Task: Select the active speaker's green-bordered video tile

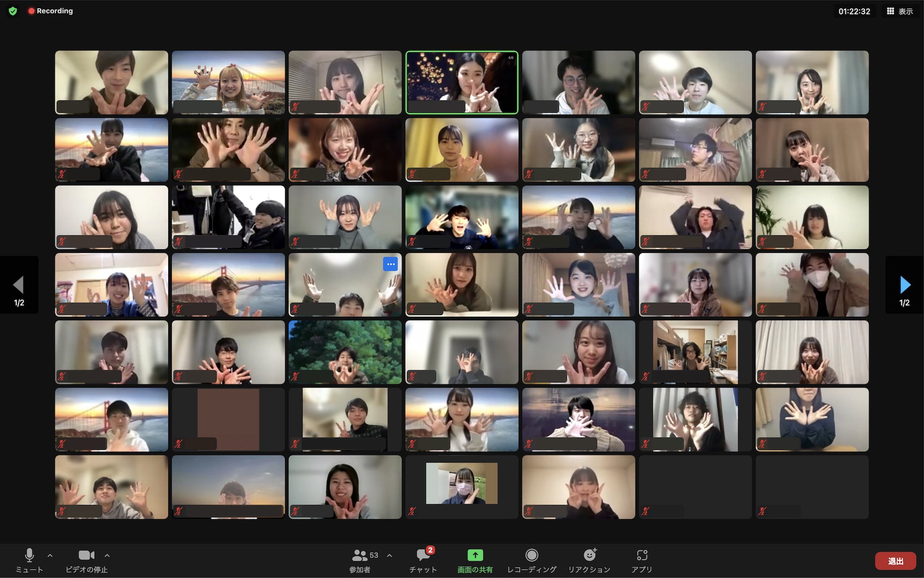Action: pos(462,82)
